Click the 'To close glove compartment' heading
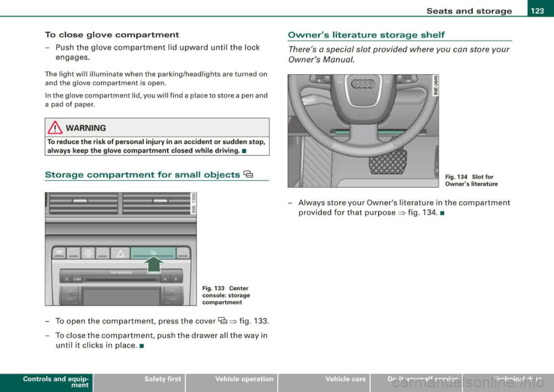Screen dimensions: 554x392 click(112, 35)
